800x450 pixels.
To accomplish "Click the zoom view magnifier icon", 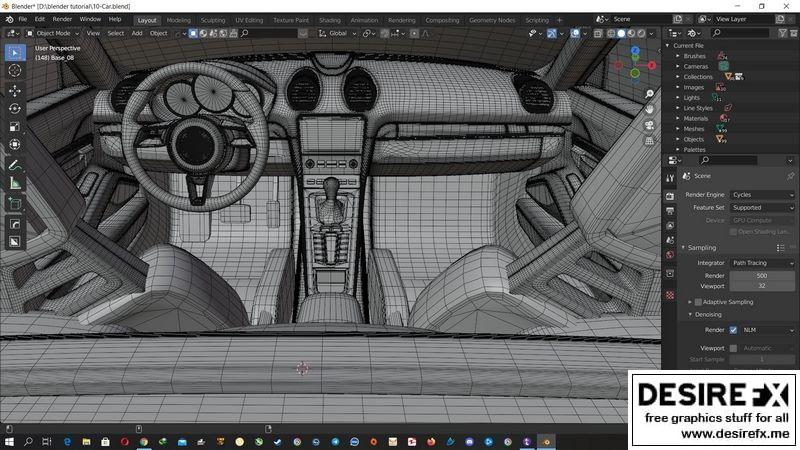I will point(649,94).
